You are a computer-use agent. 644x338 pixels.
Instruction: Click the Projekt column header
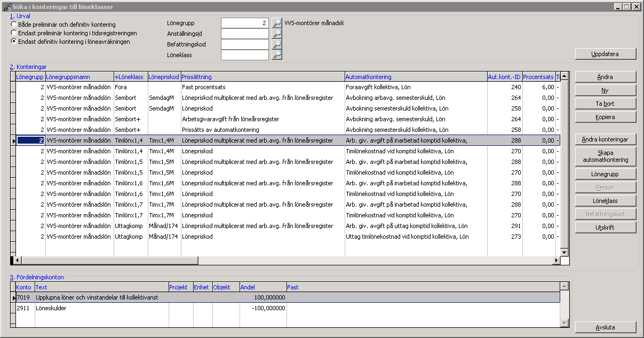click(x=181, y=287)
